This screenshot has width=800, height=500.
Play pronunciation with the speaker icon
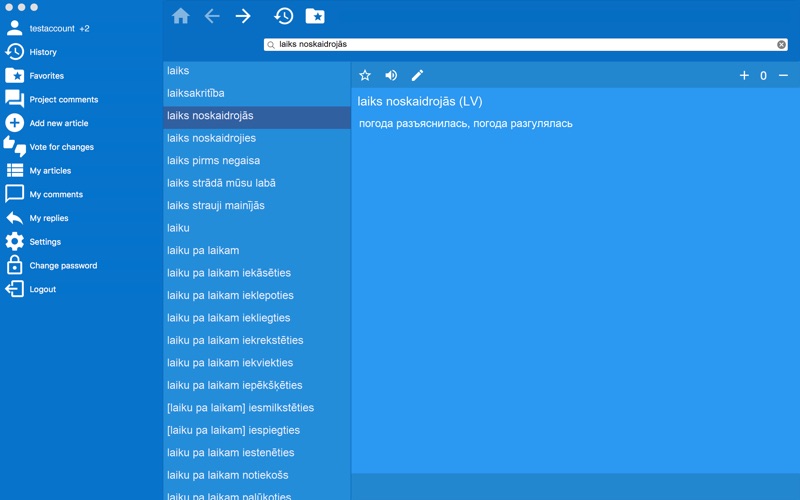pos(391,76)
